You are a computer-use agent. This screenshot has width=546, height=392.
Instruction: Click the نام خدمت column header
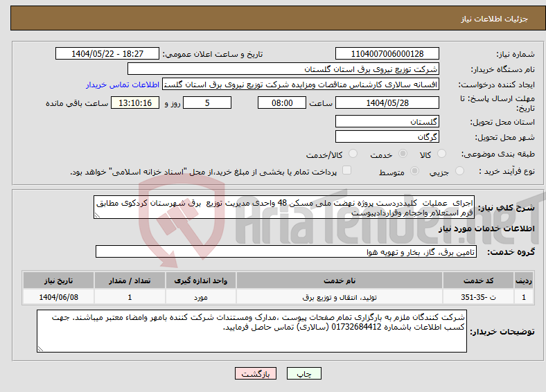(340, 280)
